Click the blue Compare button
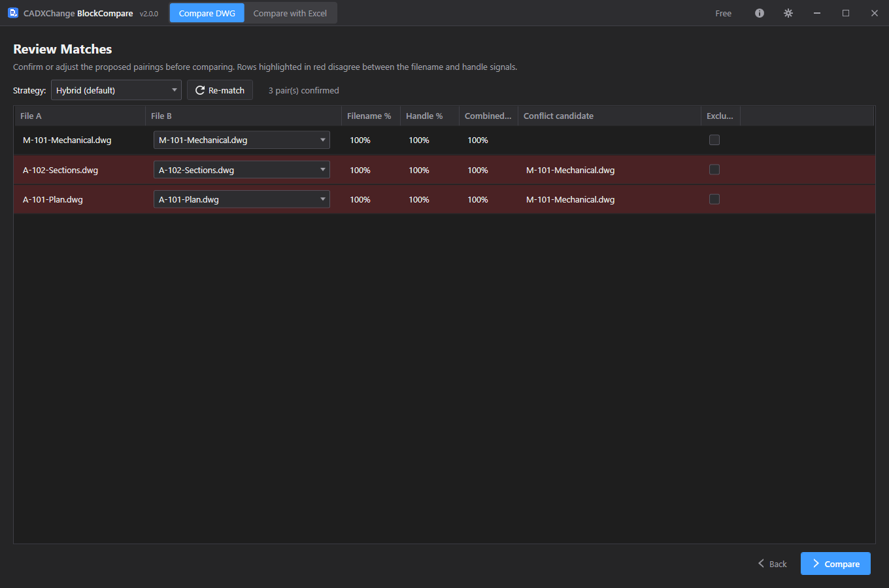 tap(835, 564)
